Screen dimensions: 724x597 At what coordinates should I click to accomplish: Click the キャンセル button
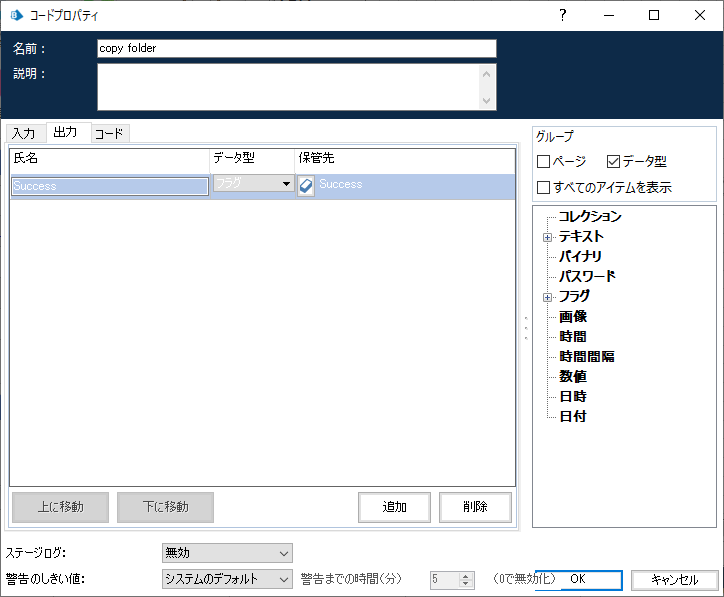pyautogui.click(x=674, y=579)
